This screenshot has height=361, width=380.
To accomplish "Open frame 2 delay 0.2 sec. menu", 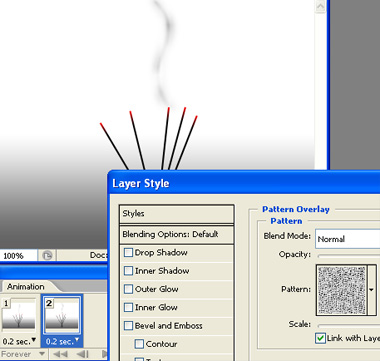I will [x=62, y=341].
